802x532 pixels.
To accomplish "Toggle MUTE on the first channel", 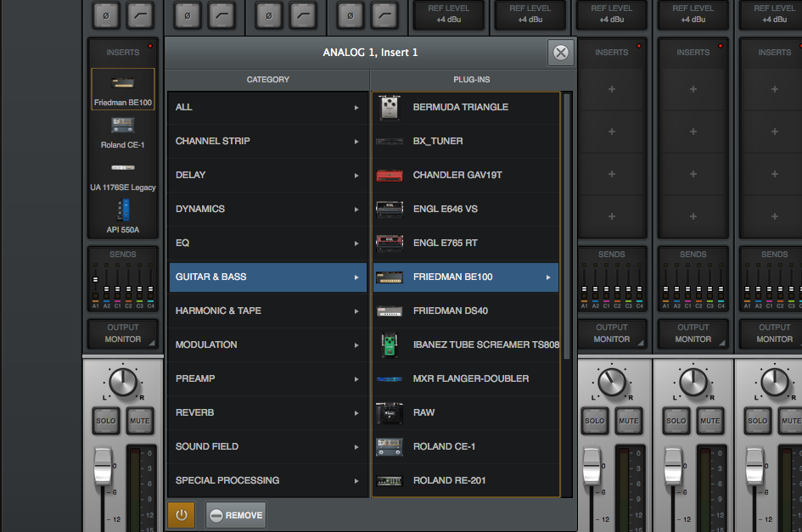I will [140, 421].
